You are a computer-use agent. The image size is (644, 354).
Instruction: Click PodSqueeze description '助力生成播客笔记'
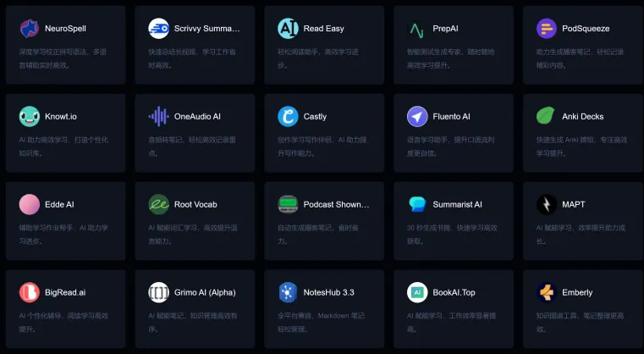(564, 53)
